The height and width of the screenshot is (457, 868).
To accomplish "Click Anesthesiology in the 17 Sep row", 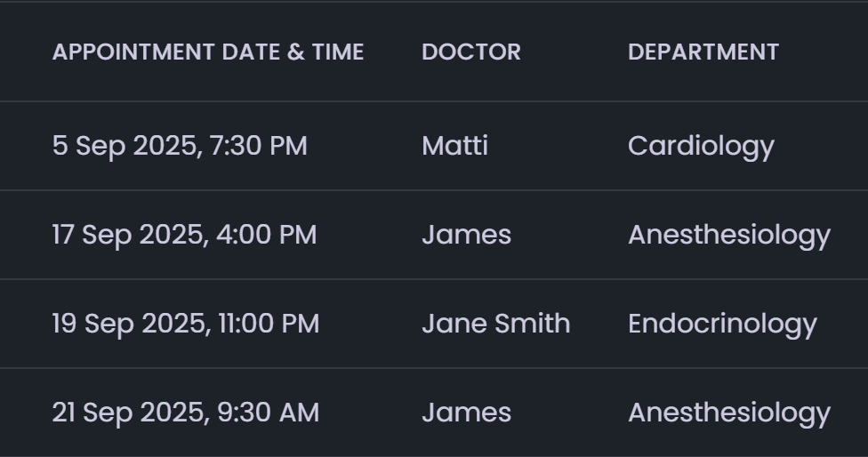I will (x=728, y=235).
